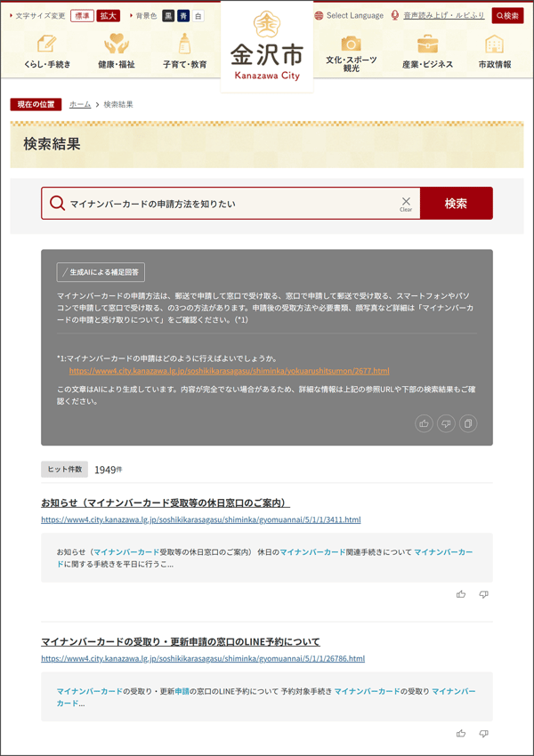Click the 生成AIによる補足回答 label
534x756 pixels.
101,272
